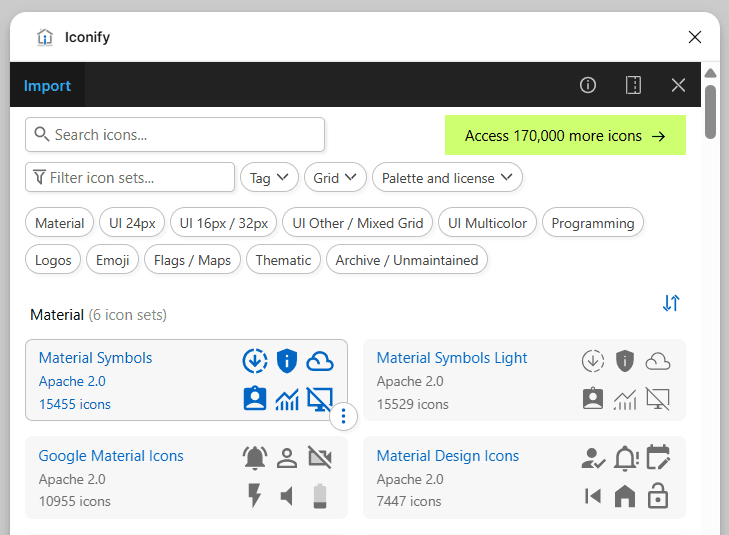Click gray cloud icon in Material Symbols Light
The height and width of the screenshot is (535, 729).
[x=658, y=361]
